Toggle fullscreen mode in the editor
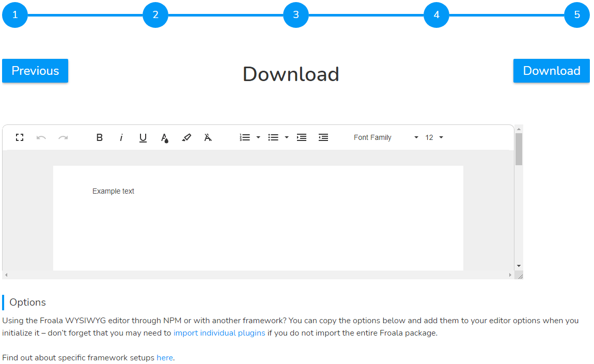The width and height of the screenshot is (594, 364). [x=20, y=137]
